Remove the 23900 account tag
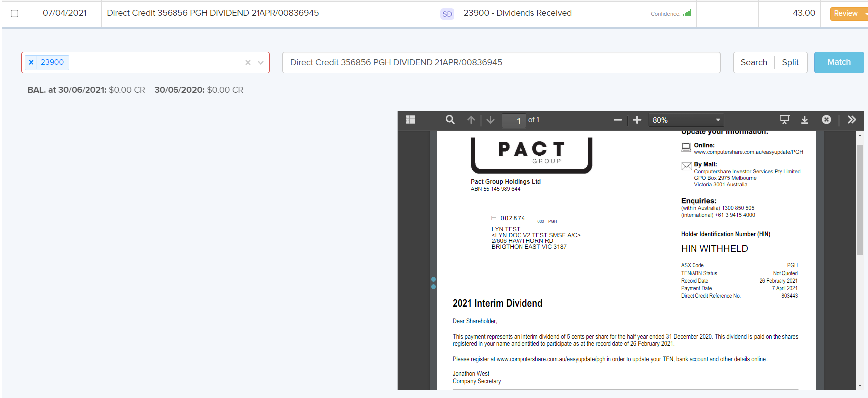Image resolution: width=868 pixels, height=398 pixels. (31, 62)
